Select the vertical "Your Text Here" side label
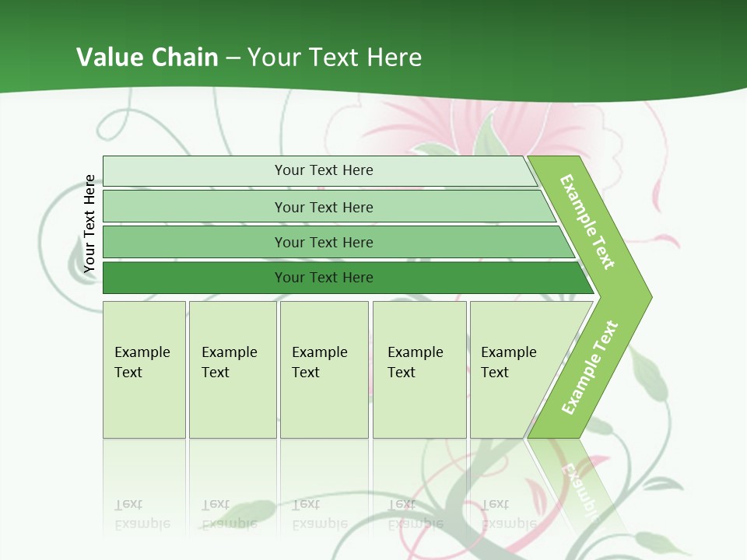This screenshot has height=560, width=747. pyautogui.click(x=89, y=224)
